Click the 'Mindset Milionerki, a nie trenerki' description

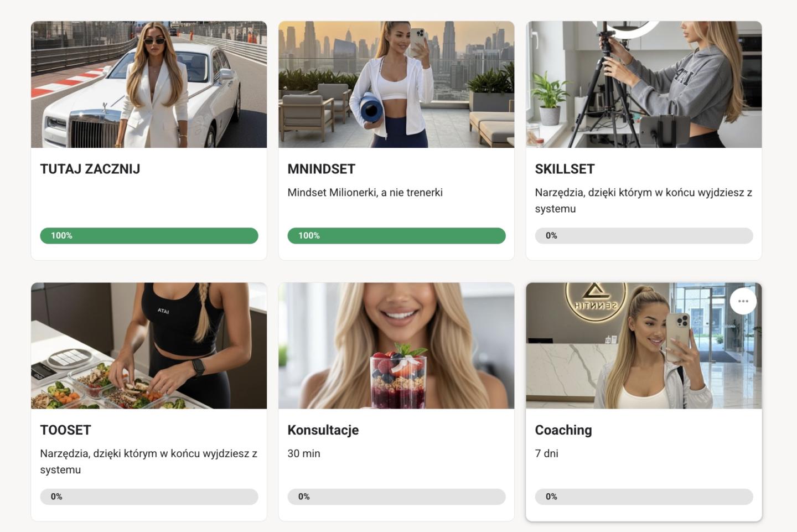(x=365, y=193)
